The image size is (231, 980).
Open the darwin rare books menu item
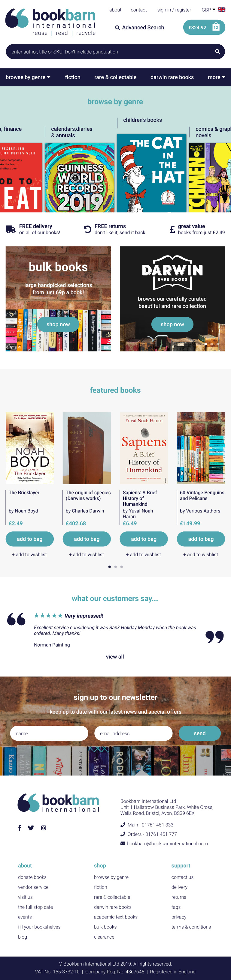(x=172, y=77)
